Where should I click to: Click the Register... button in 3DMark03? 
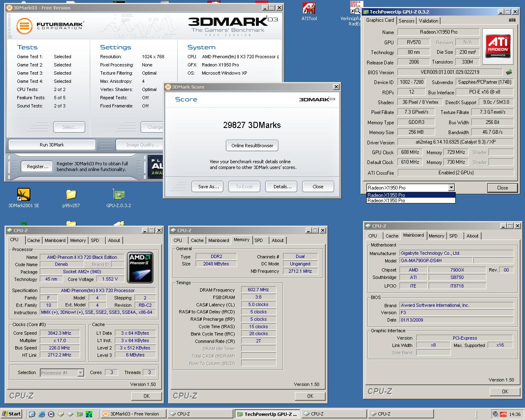38,167
